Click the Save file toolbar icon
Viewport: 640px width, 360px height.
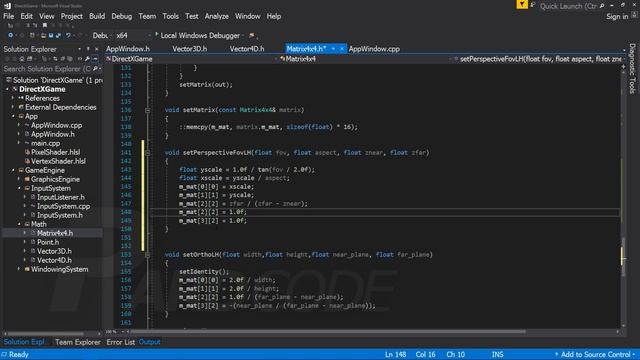[x=51, y=36]
